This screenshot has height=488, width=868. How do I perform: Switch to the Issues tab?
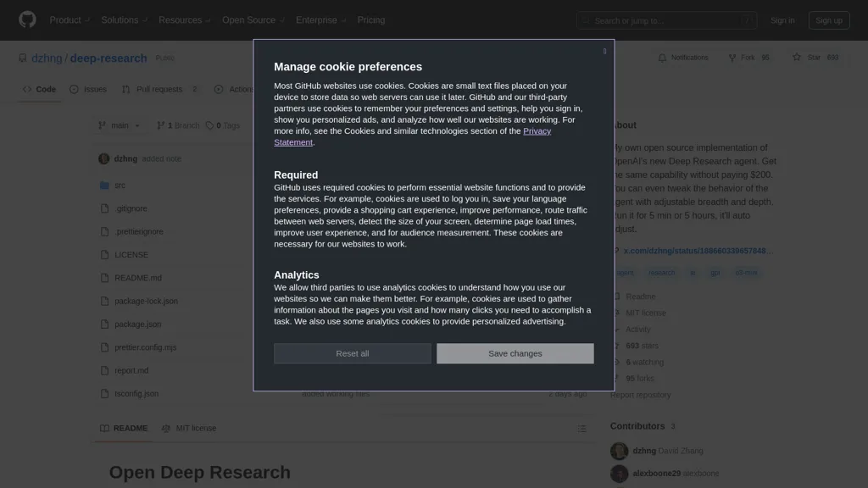pyautogui.click(x=88, y=89)
